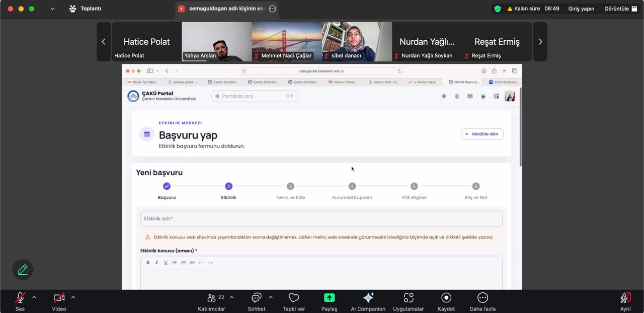Open the green annotation pencil tool

tap(23, 270)
